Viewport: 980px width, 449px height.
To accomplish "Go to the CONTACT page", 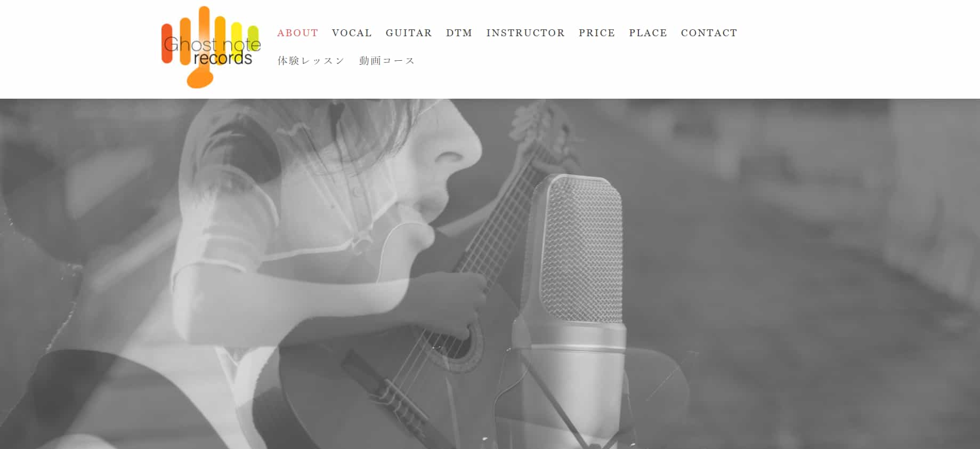I will click(709, 33).
